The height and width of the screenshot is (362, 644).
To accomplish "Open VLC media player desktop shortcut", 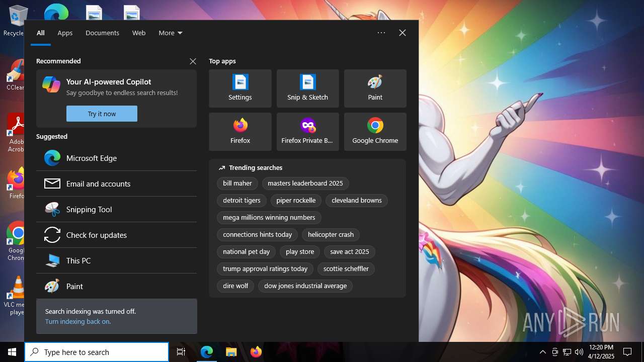I will click(15, 296).
